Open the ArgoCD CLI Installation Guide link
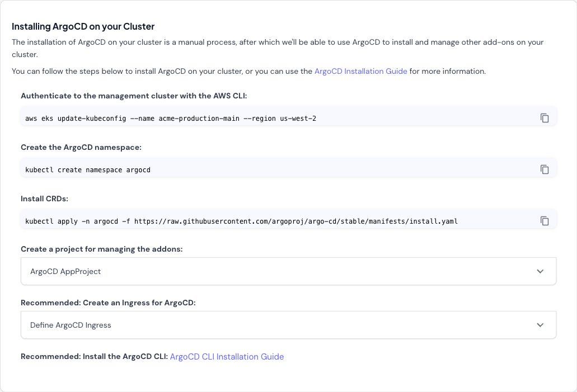 pos(227,356)
